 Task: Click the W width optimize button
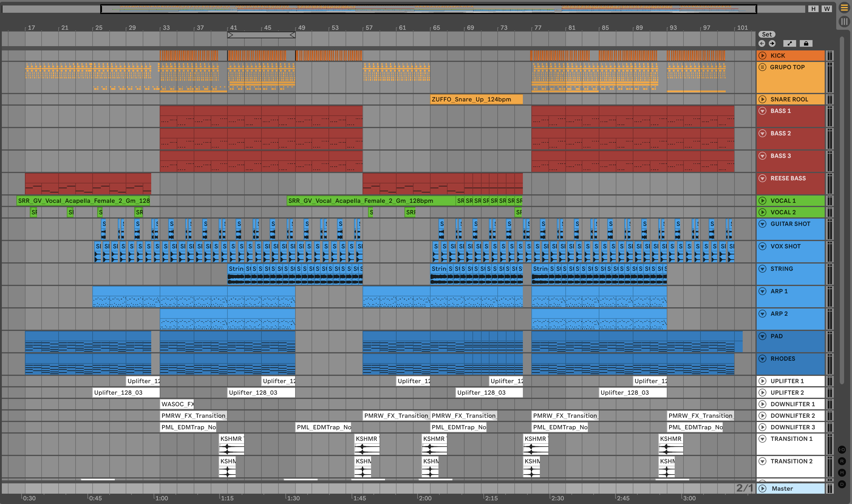(x=827, y=9)
